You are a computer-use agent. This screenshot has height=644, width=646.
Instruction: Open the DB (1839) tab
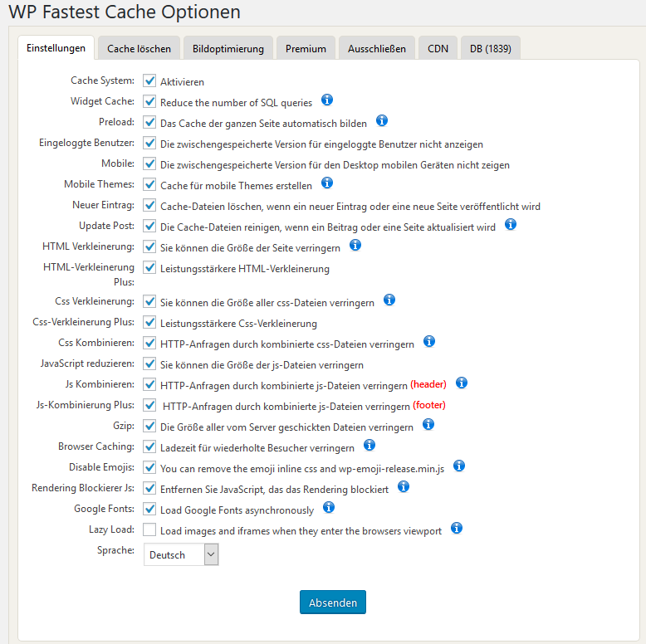[x=490, y=48]
